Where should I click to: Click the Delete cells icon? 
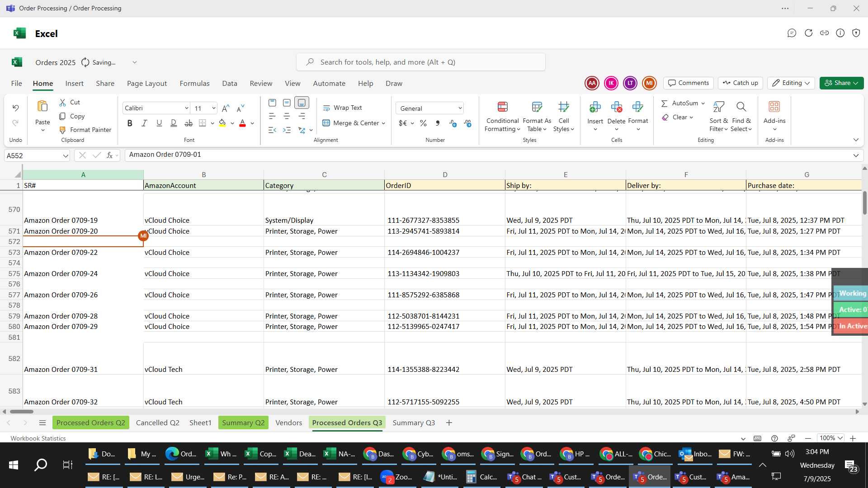(616, 107)
